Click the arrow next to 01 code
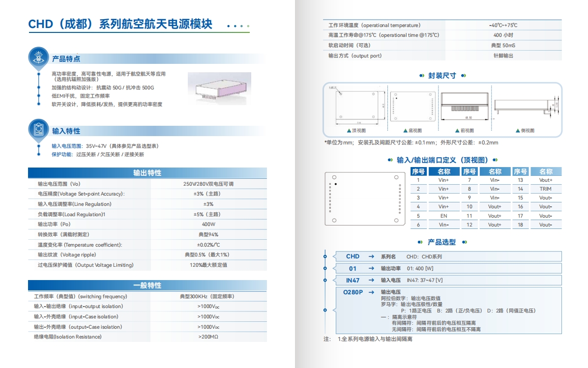 (371, 269)
